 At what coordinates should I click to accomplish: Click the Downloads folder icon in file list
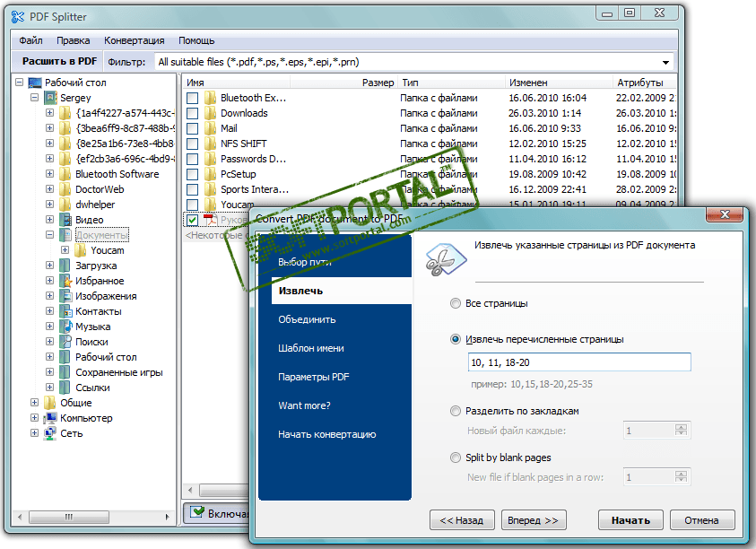tap(210, 113)
